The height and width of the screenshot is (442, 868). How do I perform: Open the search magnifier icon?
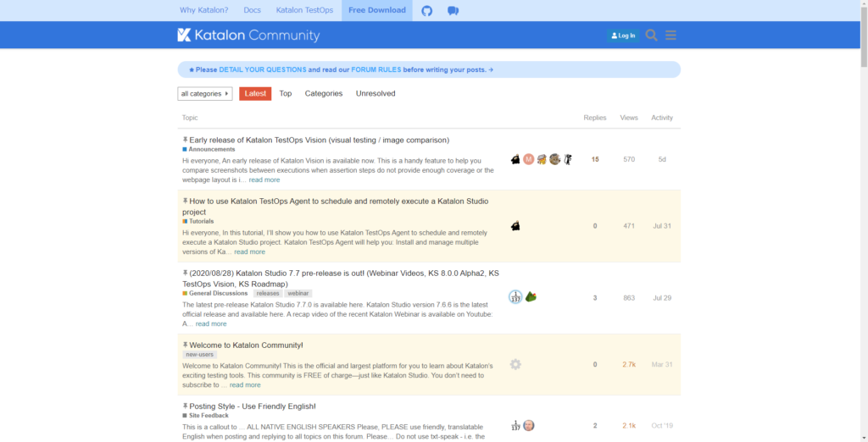click(x=652, y=36)
